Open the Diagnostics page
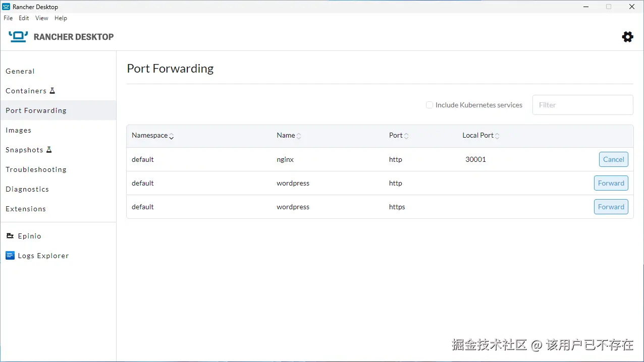 [x=58, y=189]
